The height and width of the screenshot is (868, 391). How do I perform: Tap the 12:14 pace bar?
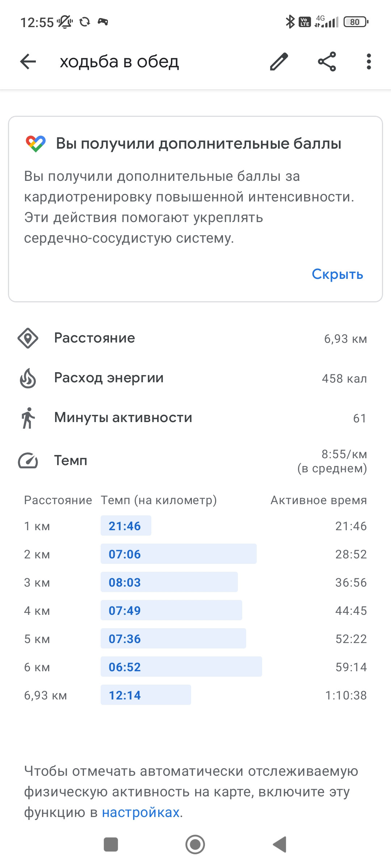[146, 695]
